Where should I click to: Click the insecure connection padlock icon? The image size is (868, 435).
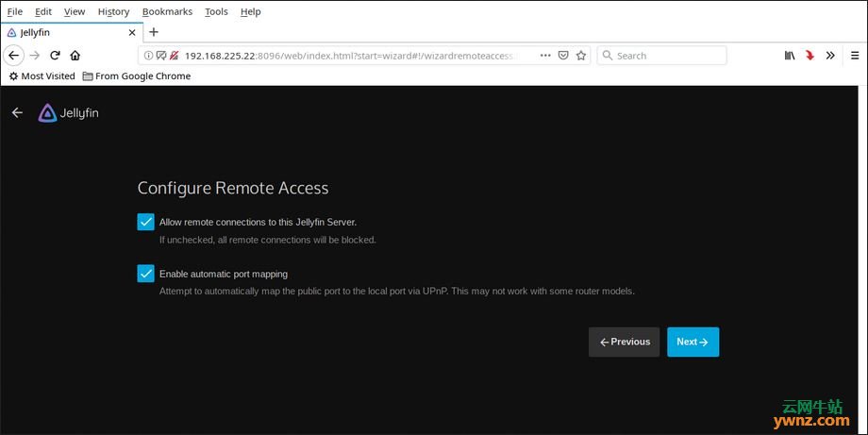click(174, 56)
